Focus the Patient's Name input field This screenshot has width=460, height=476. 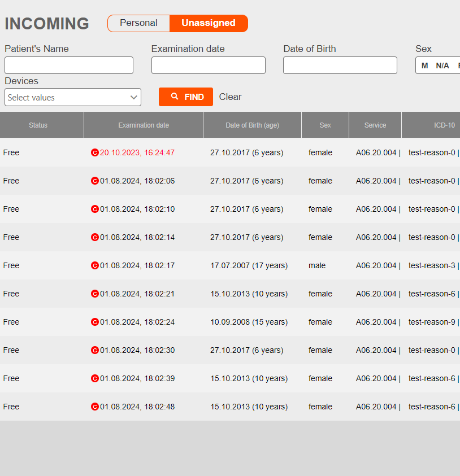coord(69,65)
